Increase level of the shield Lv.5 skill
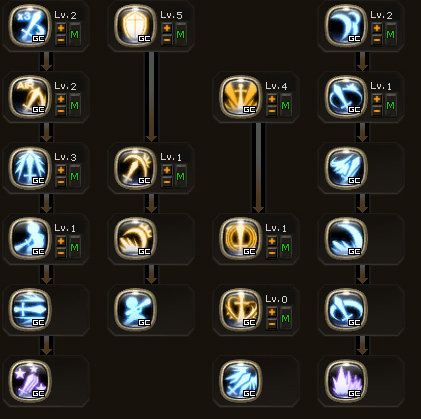Image resolution: width=421 pixels, height=419 pixels. [167, 28]
